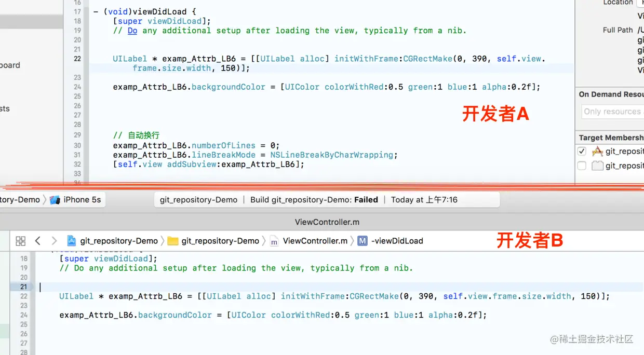
Task: Click the '// 自动换行' comment line
Action: pyautogui.click(x=136, y=135)
